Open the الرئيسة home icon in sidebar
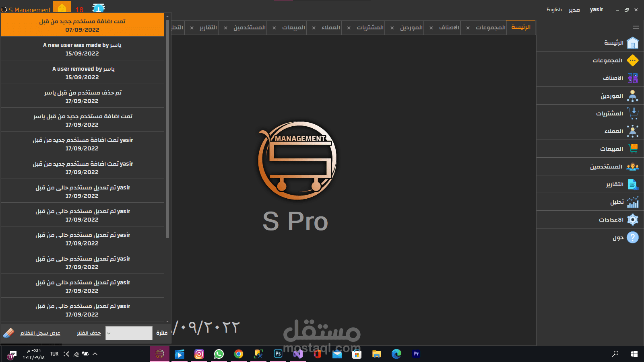The height and width of the screenshot is (362, 644). tap(633, 43)
